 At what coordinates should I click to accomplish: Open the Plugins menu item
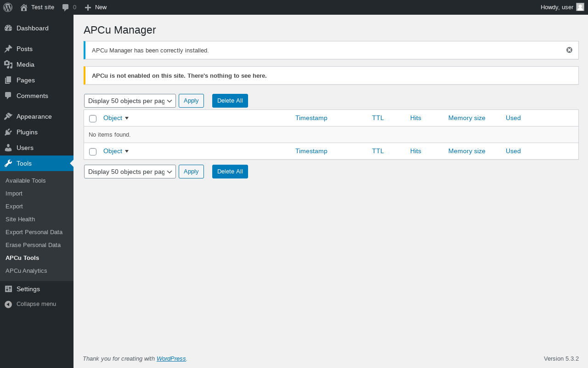pos(37,132)
